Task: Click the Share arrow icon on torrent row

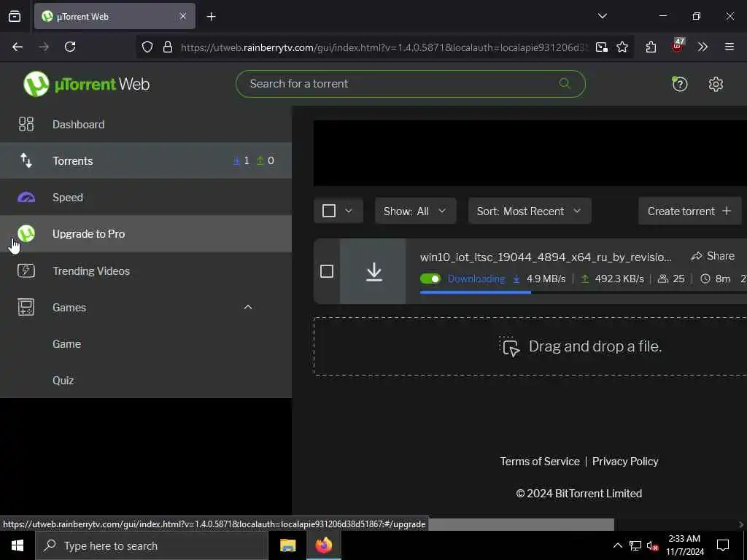Action: click(697, 256)
